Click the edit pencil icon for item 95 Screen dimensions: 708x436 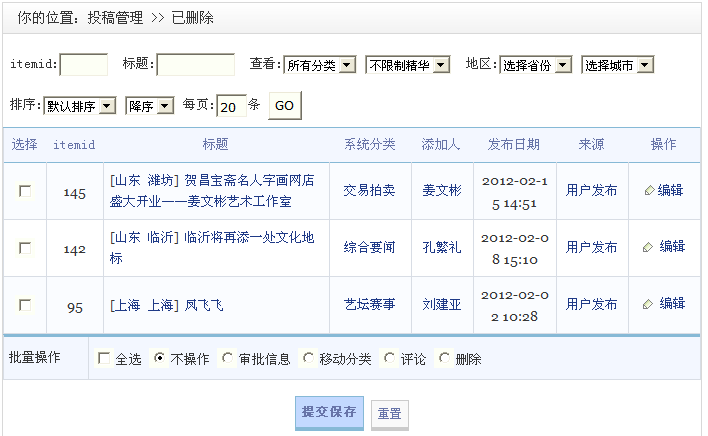click(648, 304)
